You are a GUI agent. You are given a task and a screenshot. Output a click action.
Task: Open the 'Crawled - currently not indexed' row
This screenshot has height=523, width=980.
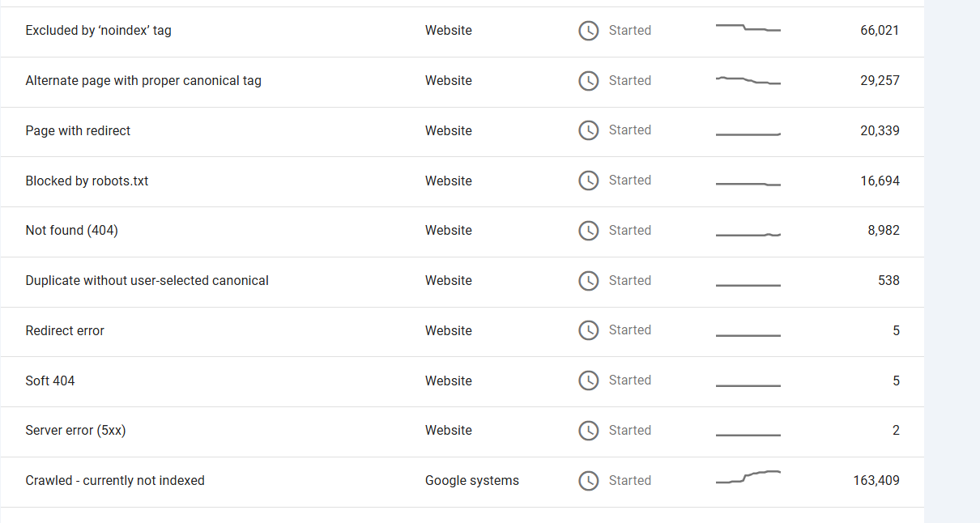tap(115, 481)
